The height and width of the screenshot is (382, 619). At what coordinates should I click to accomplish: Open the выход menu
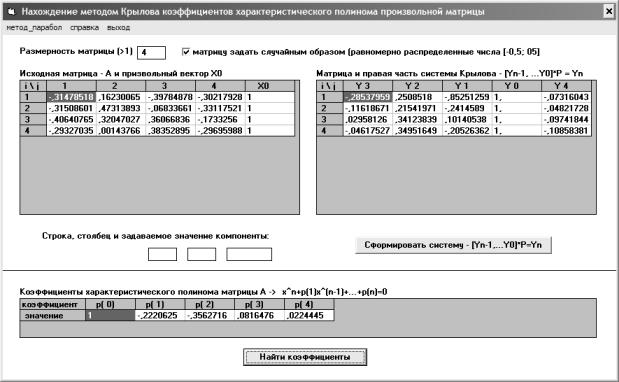coord(118,28)
